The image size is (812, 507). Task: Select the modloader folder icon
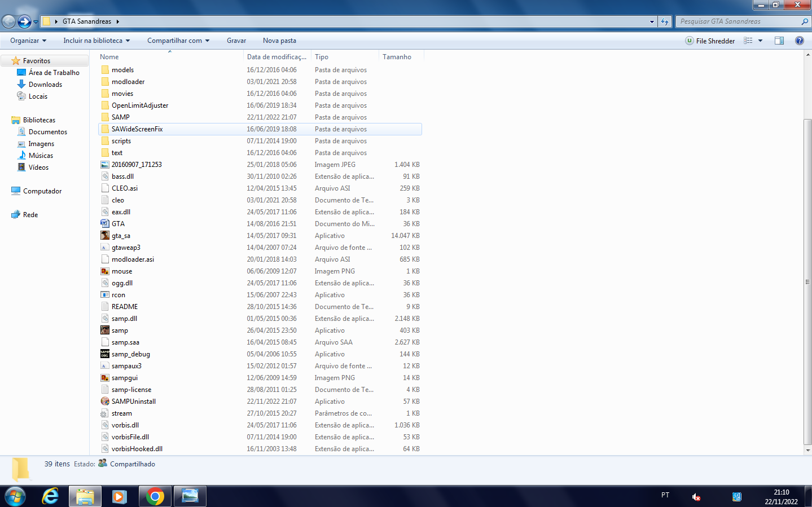pos(105,82)
